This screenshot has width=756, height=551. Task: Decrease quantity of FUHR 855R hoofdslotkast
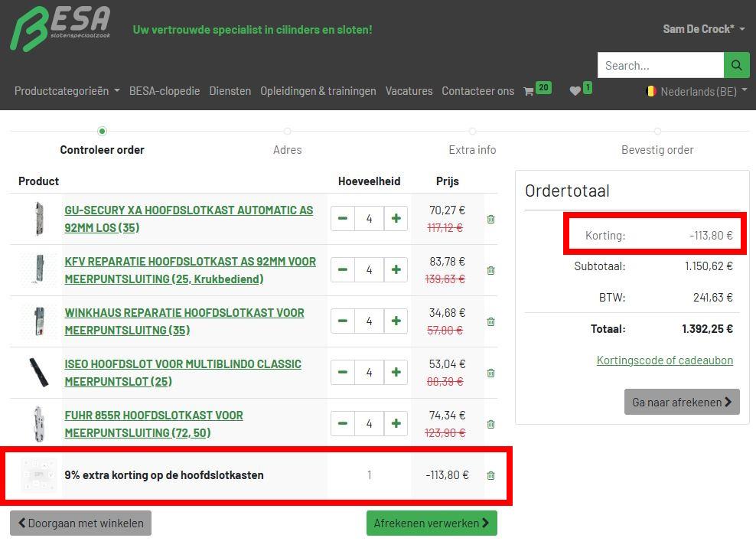click(x=343, y=424)
